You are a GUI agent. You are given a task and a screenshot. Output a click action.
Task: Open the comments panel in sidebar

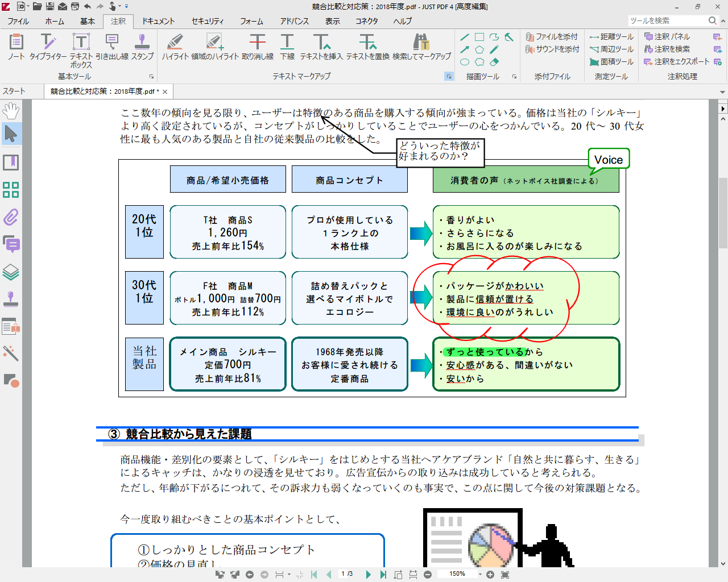11,244
